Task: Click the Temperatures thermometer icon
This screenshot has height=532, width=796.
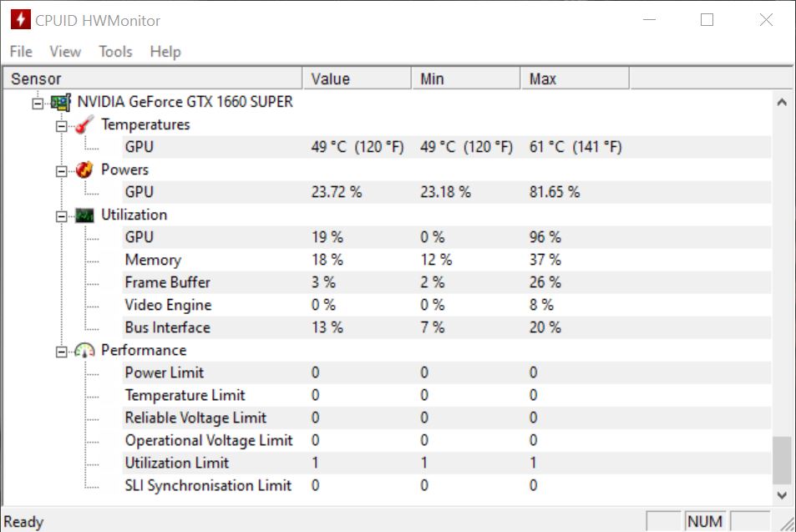Action: pos(84,124)
